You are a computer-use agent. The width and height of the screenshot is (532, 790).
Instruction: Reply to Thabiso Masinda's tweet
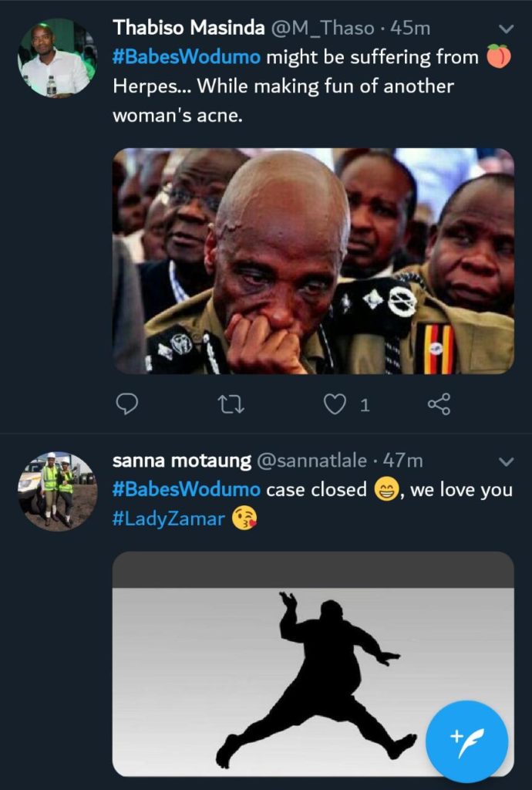126,404
